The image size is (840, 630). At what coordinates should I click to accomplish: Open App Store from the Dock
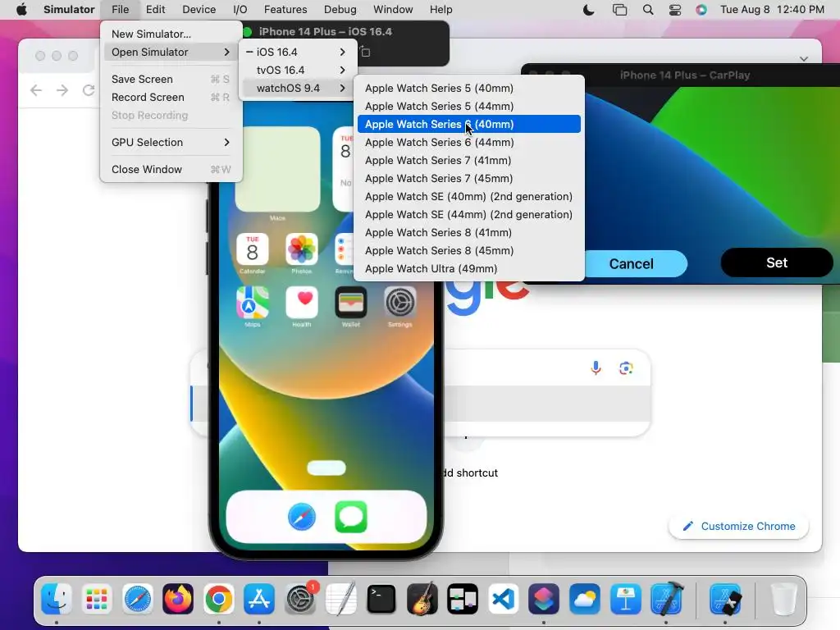pyautogui.click(x=259, y=598)
